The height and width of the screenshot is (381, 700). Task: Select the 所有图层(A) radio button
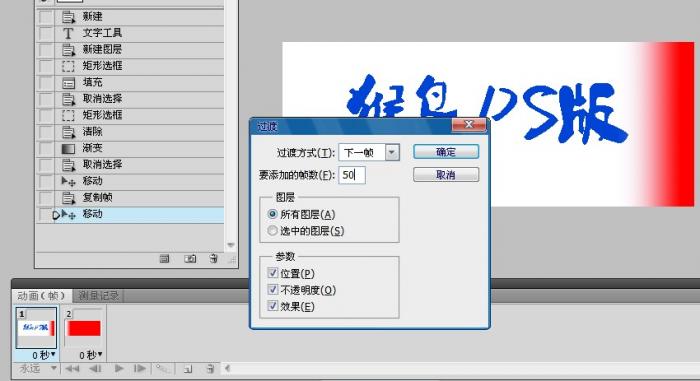(x=272, y=214)
